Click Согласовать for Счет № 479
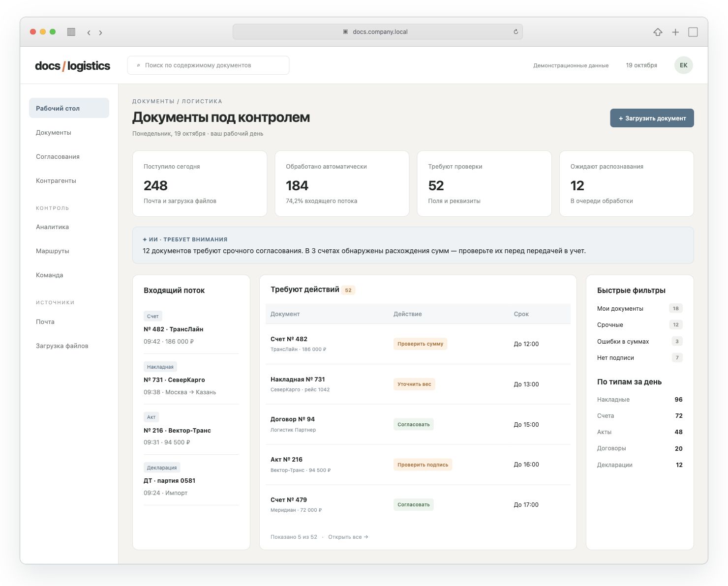The height and width of the screenshot is (586, 728). click(x=413, y=504)
